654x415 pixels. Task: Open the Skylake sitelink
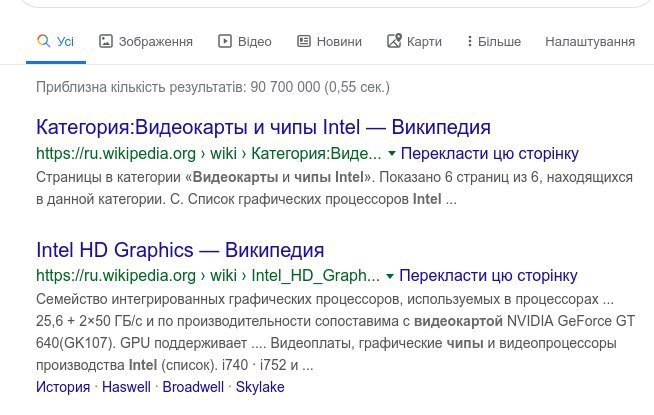click(x=260, y=387)
